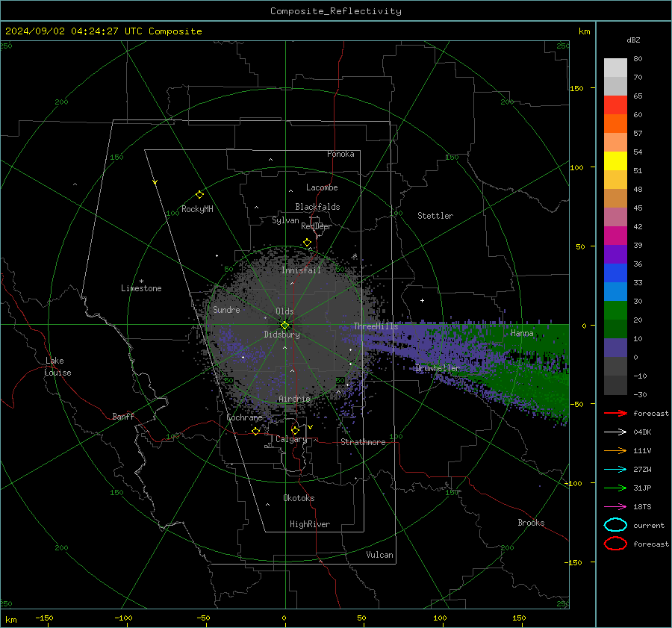
Task: Click the Sylvan label
Action: click(285, 221)
